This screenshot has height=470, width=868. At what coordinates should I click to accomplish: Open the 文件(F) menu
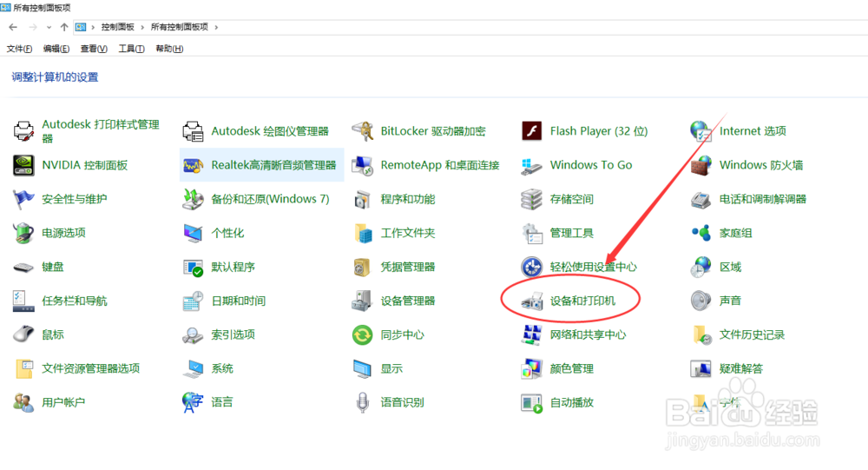[x=19, y=49]
